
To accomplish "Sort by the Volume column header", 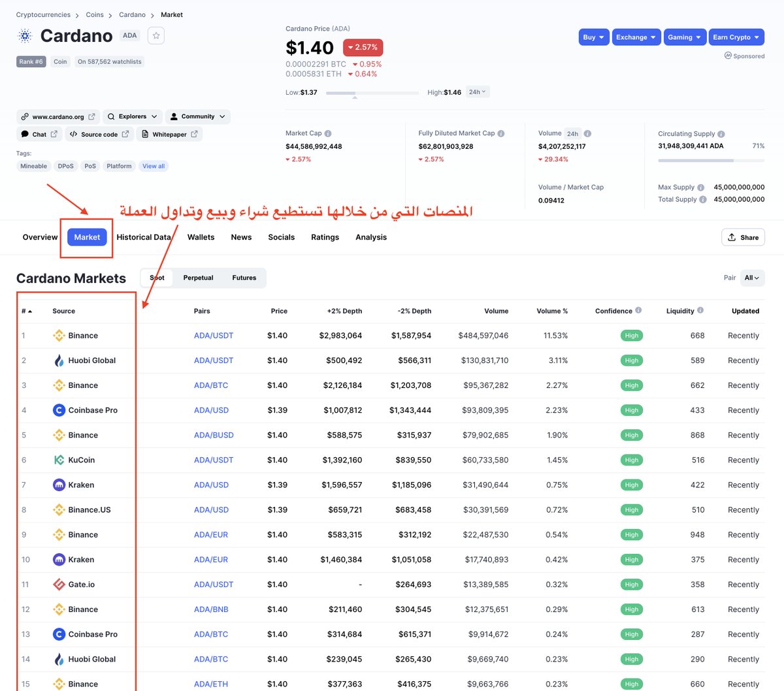I will (496, 311).
